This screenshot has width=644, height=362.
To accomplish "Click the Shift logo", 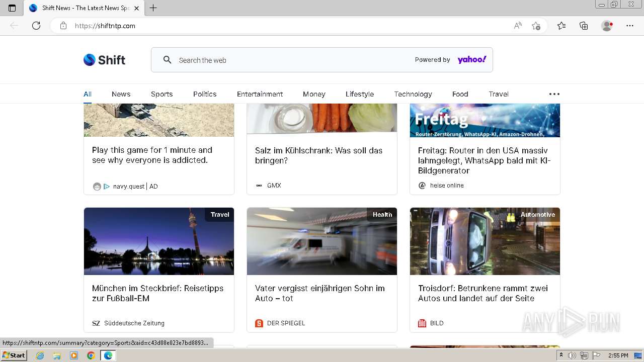I will (x=104, y=60).
